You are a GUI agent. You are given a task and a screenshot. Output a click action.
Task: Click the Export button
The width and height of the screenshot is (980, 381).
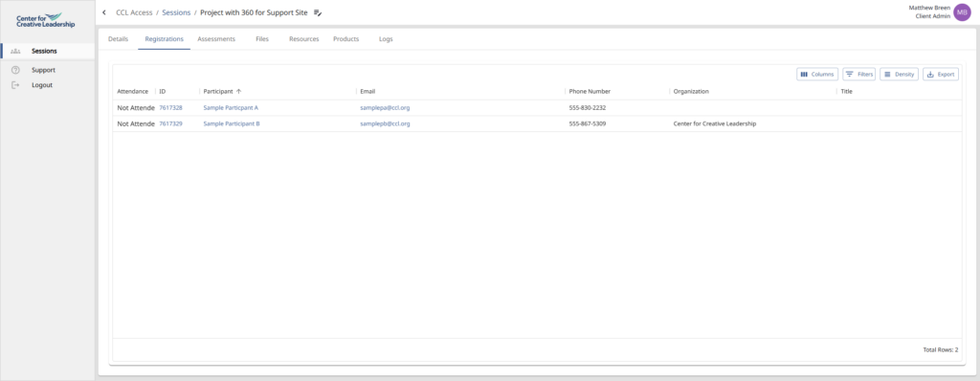click(941, 75)
